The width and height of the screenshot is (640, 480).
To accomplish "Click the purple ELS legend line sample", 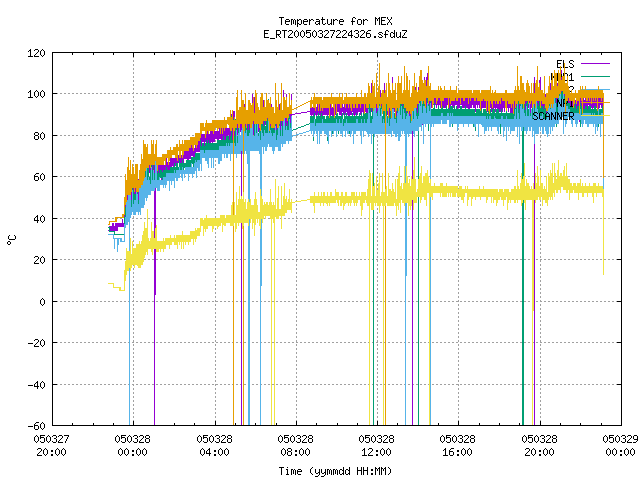I will click(x=595, y=64).
